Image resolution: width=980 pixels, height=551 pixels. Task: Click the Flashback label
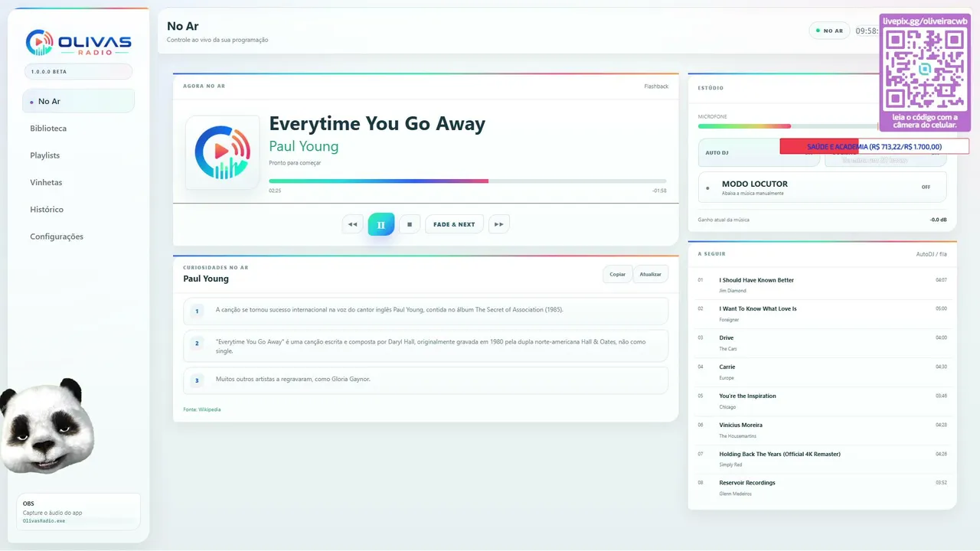pos(656,86)
